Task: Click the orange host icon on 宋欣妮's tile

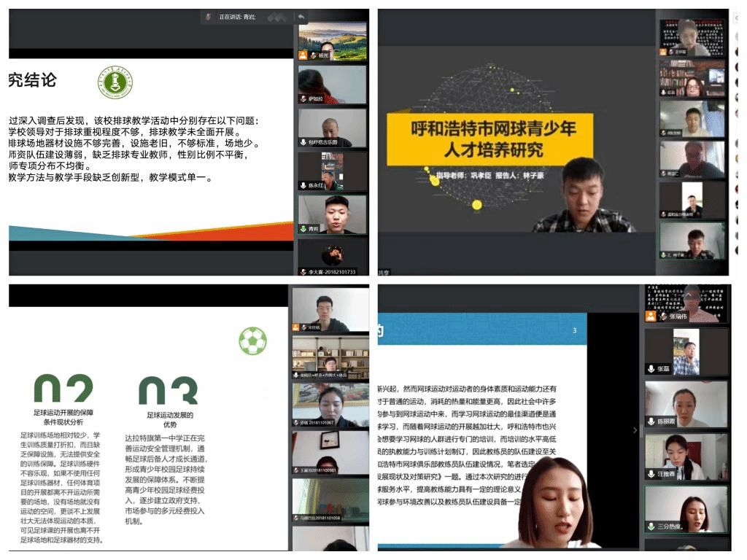Action: click(297, 327)
